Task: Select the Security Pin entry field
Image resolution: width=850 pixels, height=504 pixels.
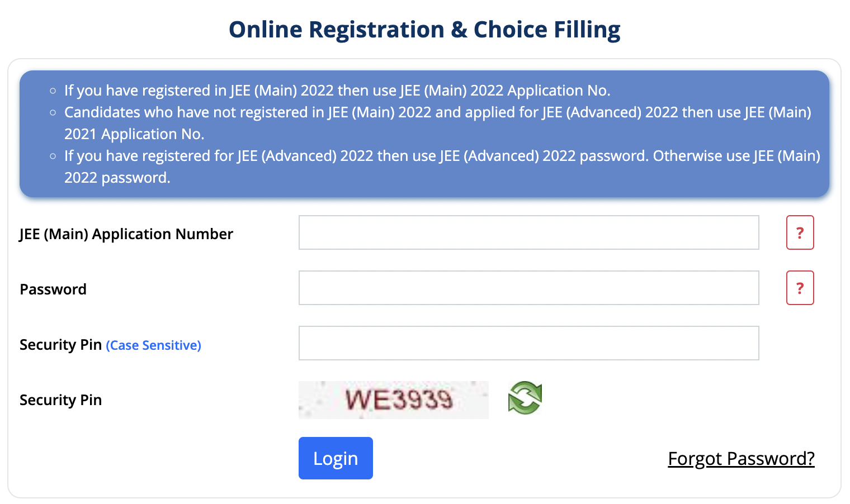Action: [528, 343]
